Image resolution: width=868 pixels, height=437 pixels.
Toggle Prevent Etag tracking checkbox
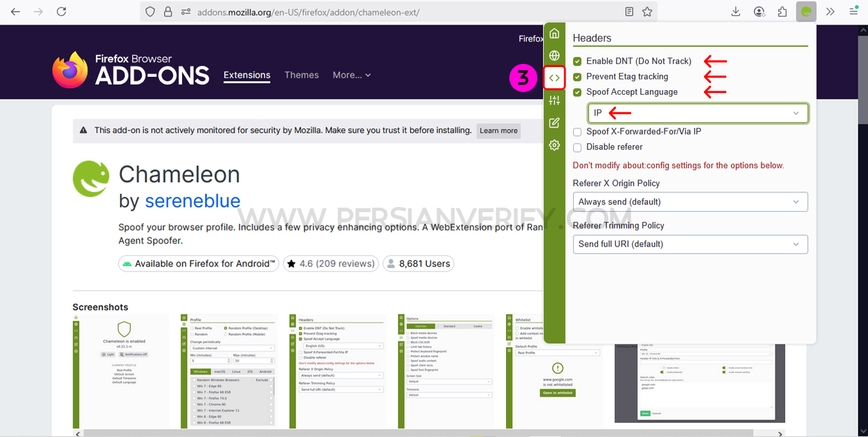(x=577, y=77)
